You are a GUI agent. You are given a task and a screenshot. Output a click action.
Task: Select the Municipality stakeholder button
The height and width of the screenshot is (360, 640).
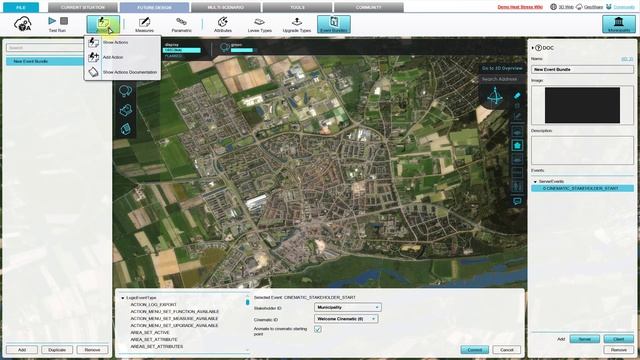618,24
